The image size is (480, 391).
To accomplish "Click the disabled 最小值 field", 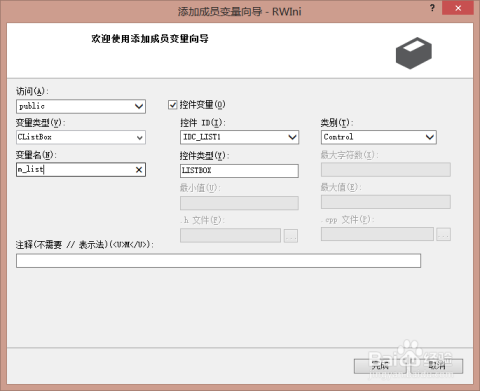I will coord(239,203).
